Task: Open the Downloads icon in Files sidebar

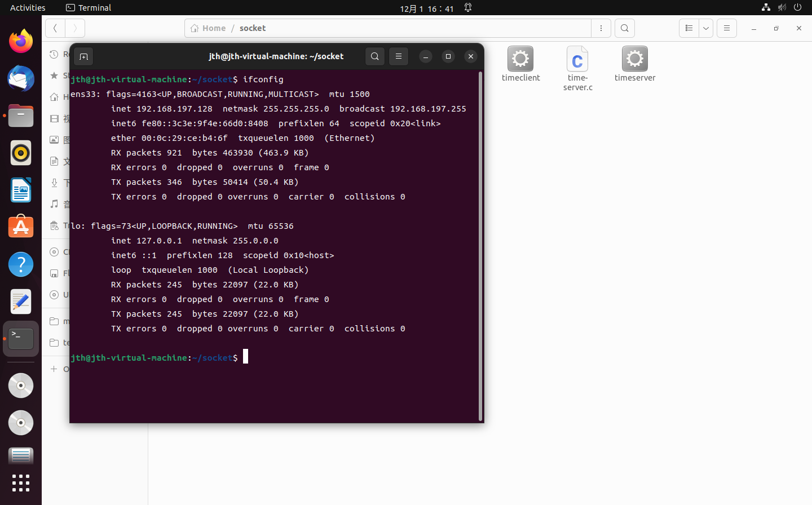Action: (x=54, y=183)
